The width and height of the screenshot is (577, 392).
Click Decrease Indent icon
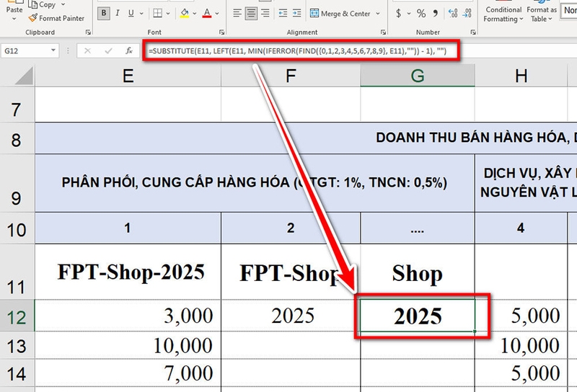[x=283, y=14]
